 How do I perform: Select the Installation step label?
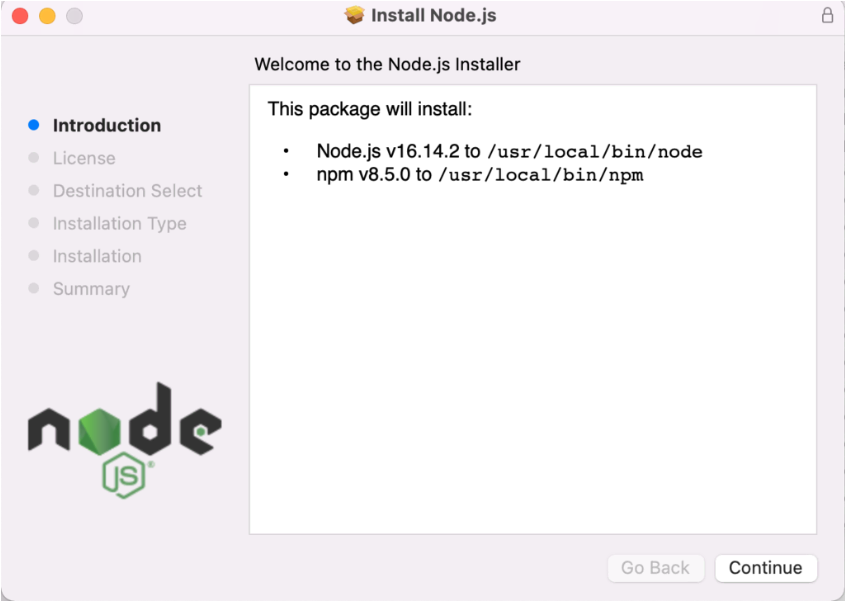coord(97,256)
